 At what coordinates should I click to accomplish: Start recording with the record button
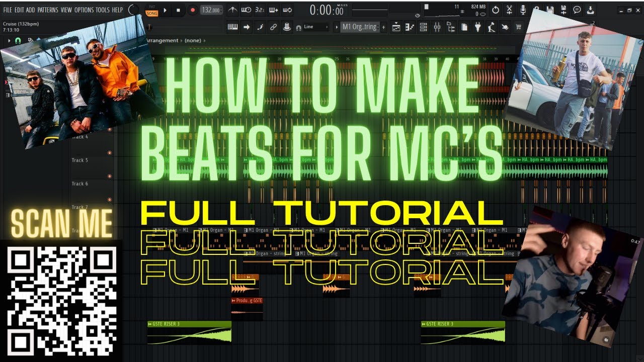click(193, 10)
